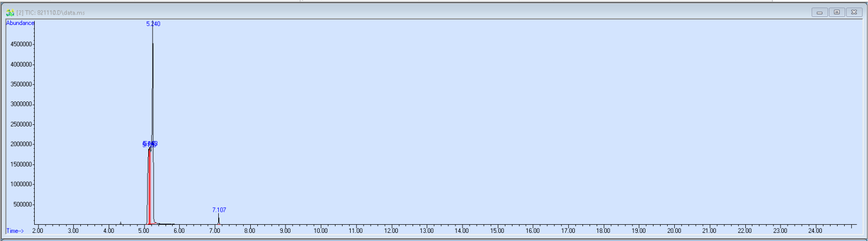Select the TIC: 821110.D\data.ms window title
Screen dimensions: 868x241
pos(50,12)
